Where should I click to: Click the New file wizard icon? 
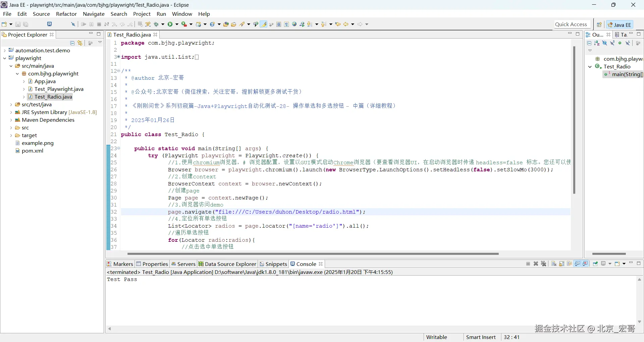point(4,24)
